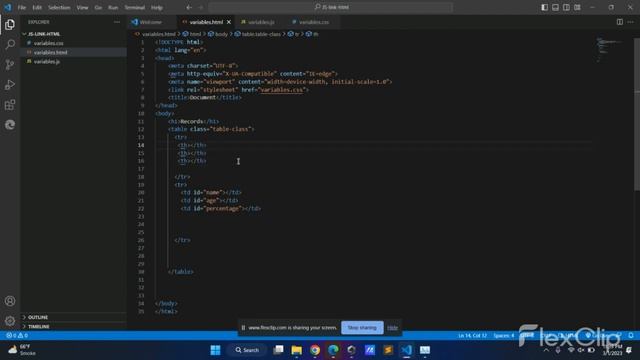The image size is (640, 360).
Task: Open the Go menu
Action: coord(98,7)
